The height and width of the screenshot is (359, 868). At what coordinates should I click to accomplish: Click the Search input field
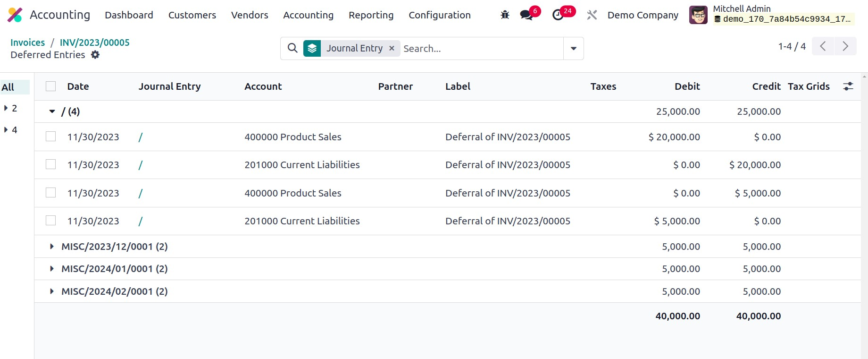481,48
